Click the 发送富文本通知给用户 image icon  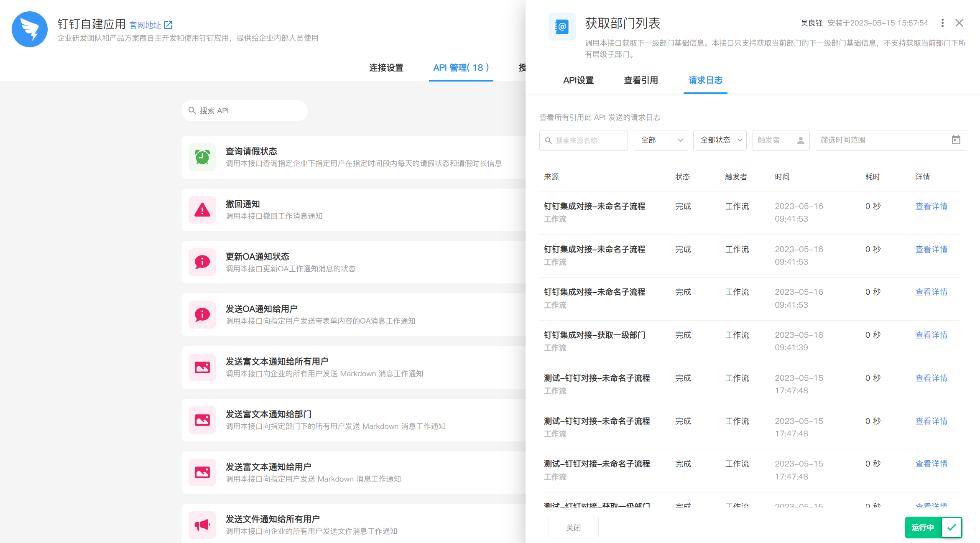point(202,472)
